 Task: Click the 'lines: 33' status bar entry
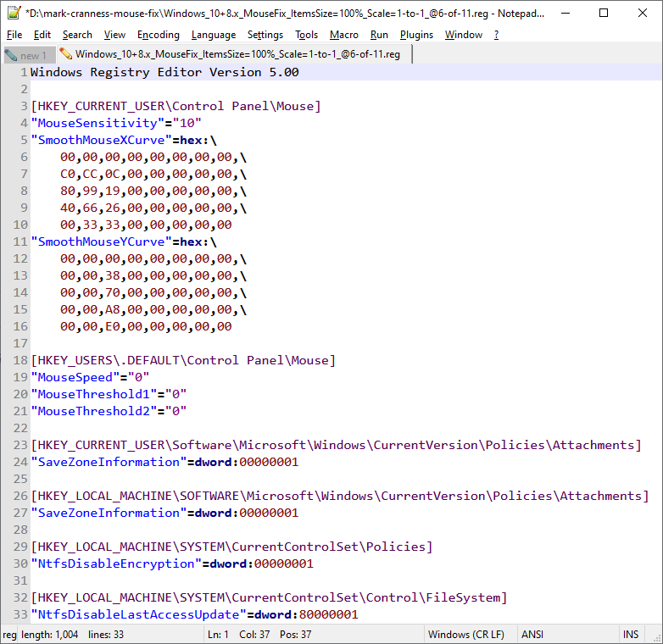[x=106, y=635]
